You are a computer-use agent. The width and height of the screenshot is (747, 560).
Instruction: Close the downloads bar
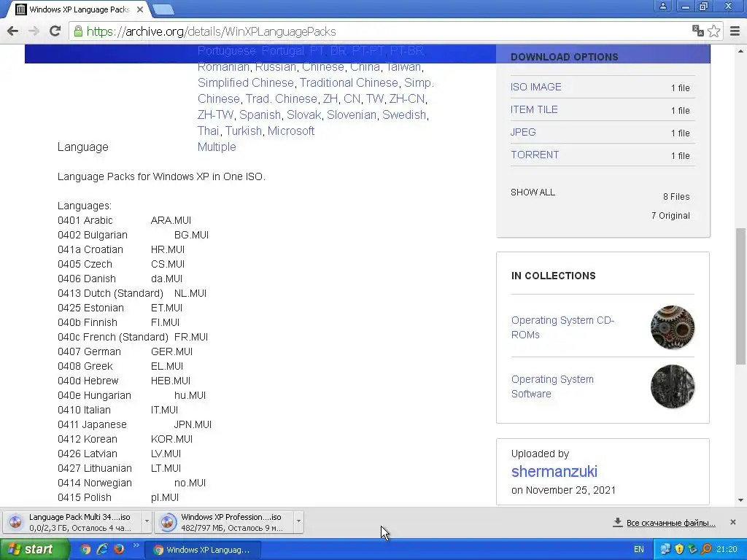click(x=733, y=522)
